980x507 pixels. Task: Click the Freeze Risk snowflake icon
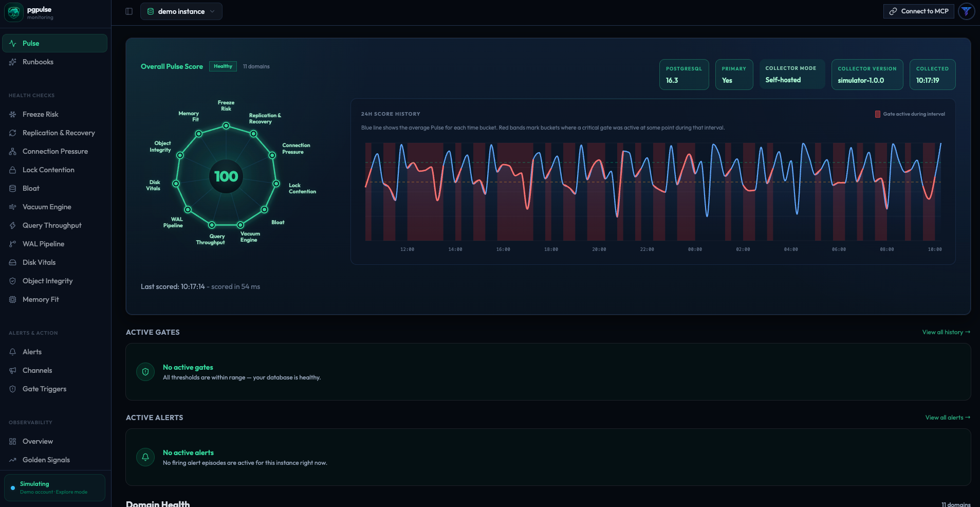point(13,114)
